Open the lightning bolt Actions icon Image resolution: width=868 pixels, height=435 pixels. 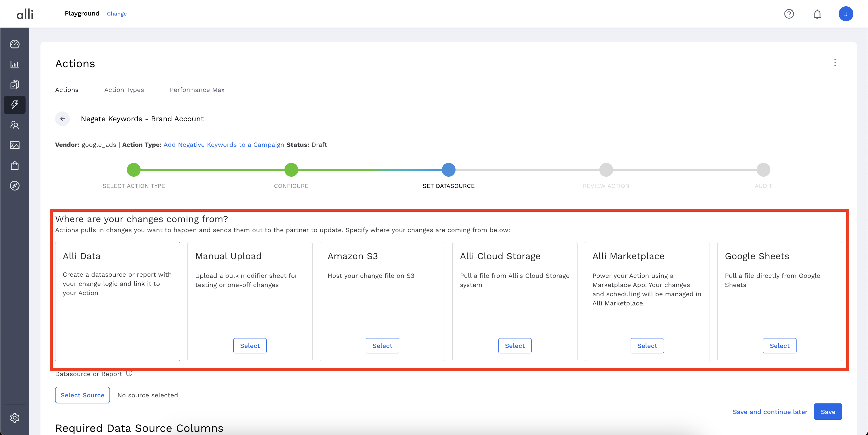click(14, 105)
